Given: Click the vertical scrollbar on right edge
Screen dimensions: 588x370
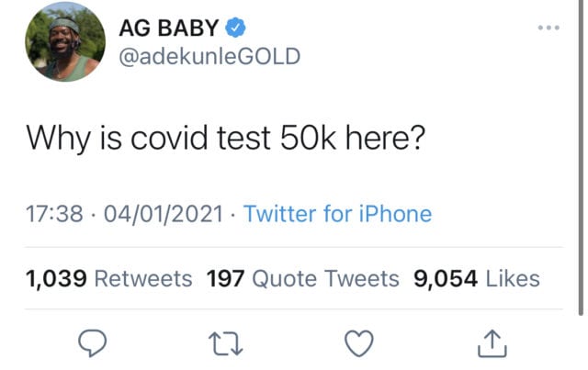Looking at the screenshot, I should click(581, 157).
